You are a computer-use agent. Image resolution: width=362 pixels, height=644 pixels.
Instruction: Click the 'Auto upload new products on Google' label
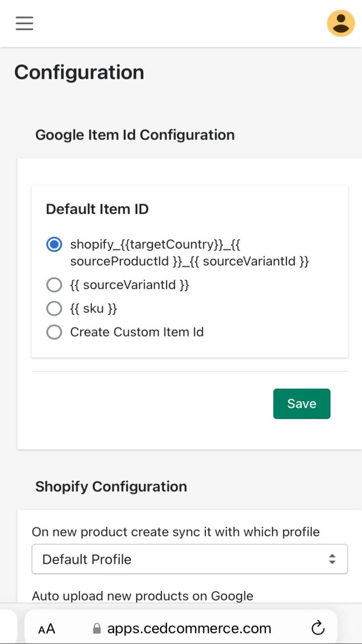[142, 596]
